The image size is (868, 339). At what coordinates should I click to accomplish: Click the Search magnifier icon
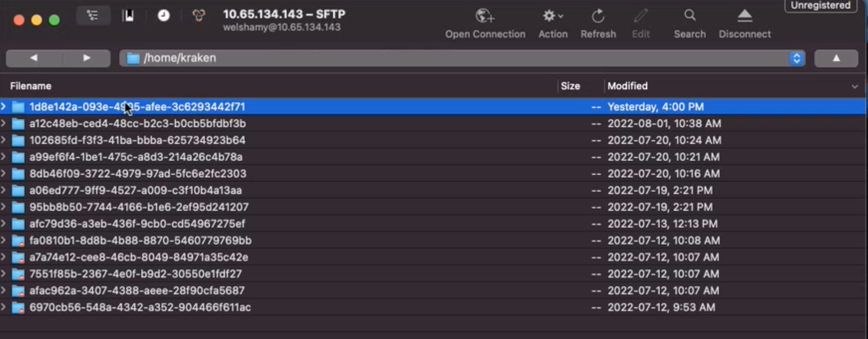(690, 15)
